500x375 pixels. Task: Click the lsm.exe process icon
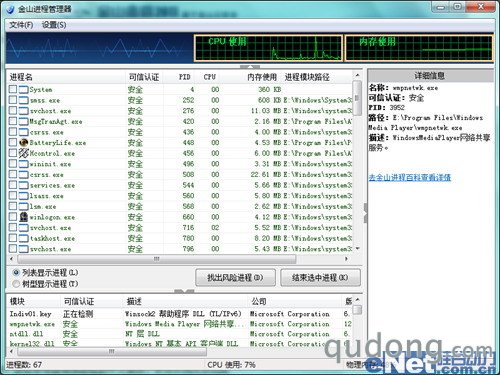pos(23,207)
